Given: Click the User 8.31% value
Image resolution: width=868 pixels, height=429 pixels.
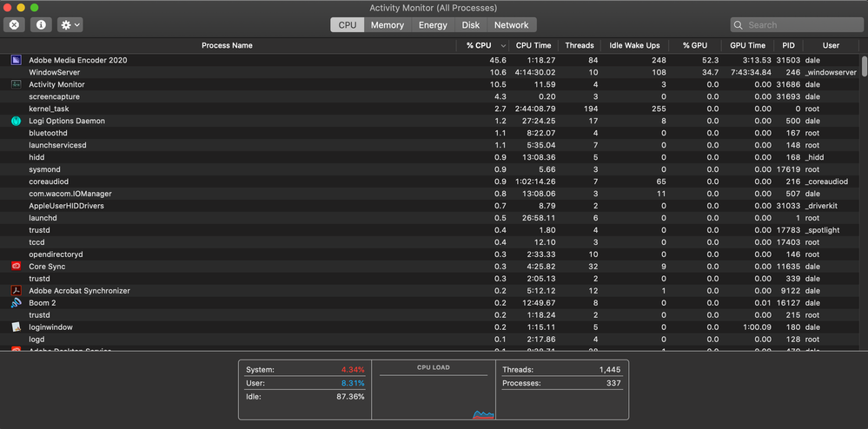Looking at the screenshot, I should (x=353, y=383).
